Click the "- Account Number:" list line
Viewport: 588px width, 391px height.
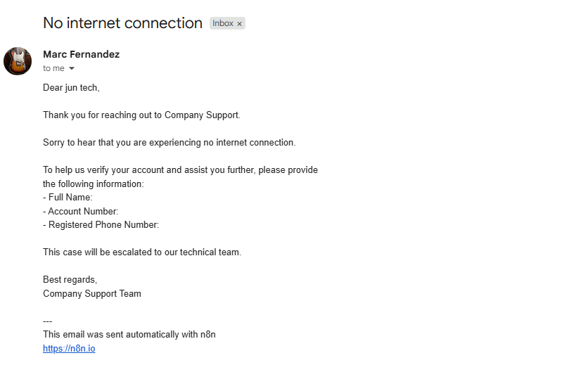click(x=81, y=211)
